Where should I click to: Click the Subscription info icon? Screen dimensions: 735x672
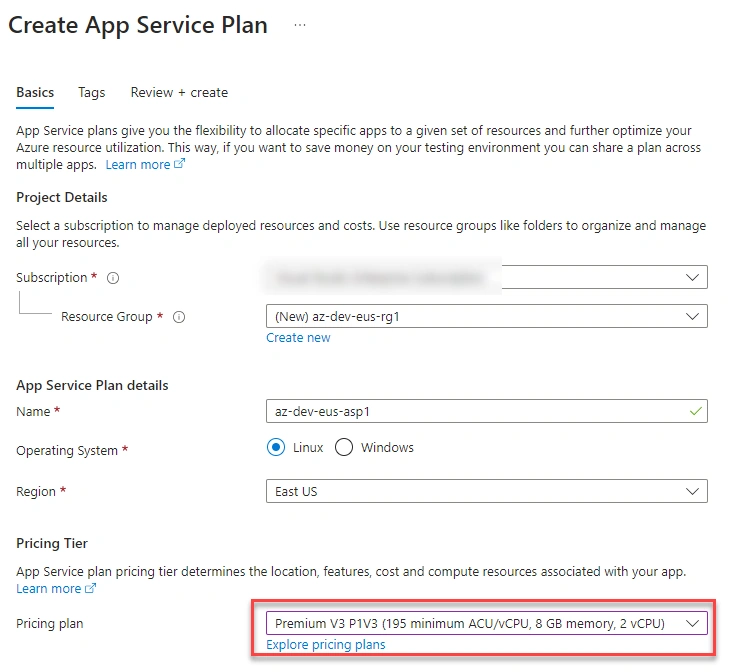click(x=113, y=278)
